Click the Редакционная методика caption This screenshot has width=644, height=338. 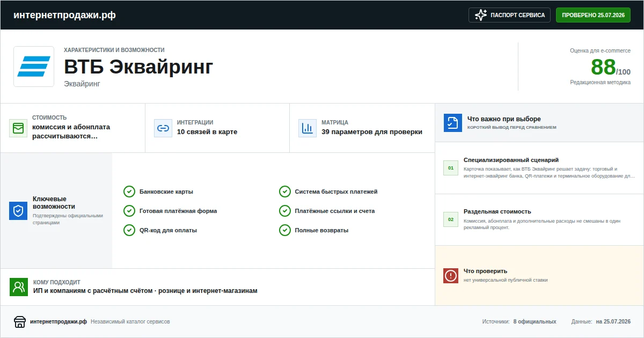[601, 82]
